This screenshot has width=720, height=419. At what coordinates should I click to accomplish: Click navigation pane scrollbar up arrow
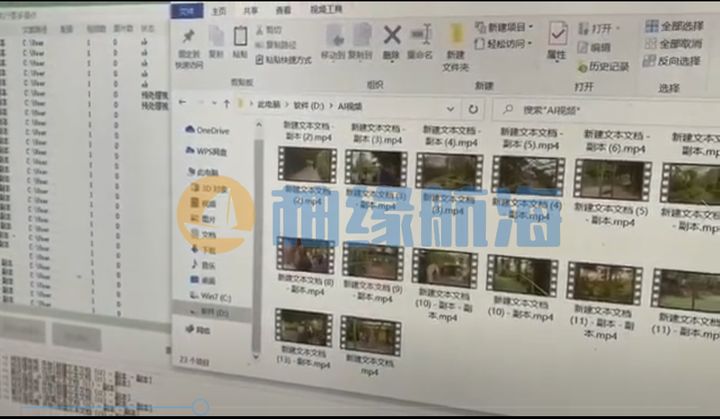point(259,125)
